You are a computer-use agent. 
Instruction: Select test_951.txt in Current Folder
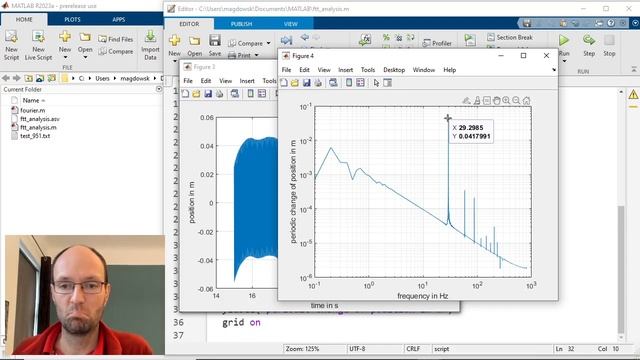(35, 136)
